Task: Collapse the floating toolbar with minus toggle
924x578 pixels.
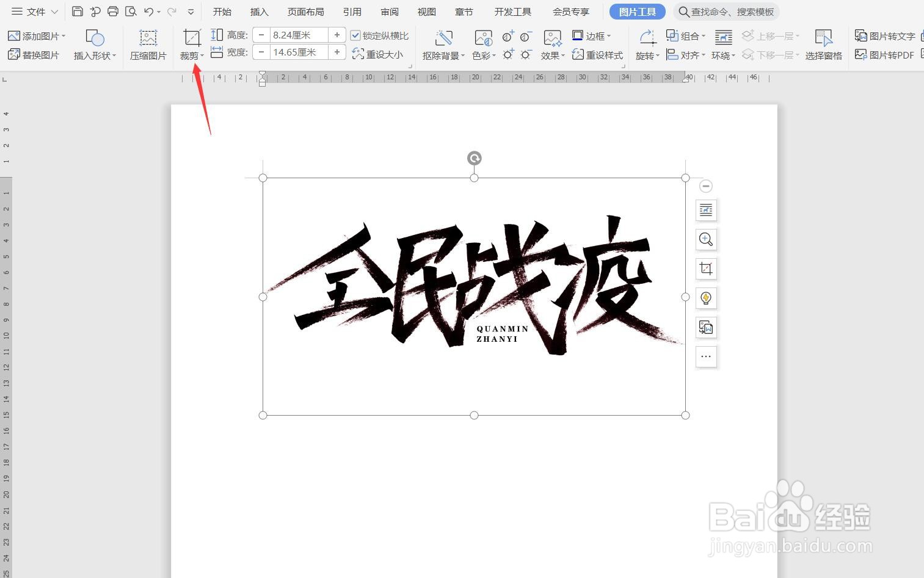Action: coord(705,186)
